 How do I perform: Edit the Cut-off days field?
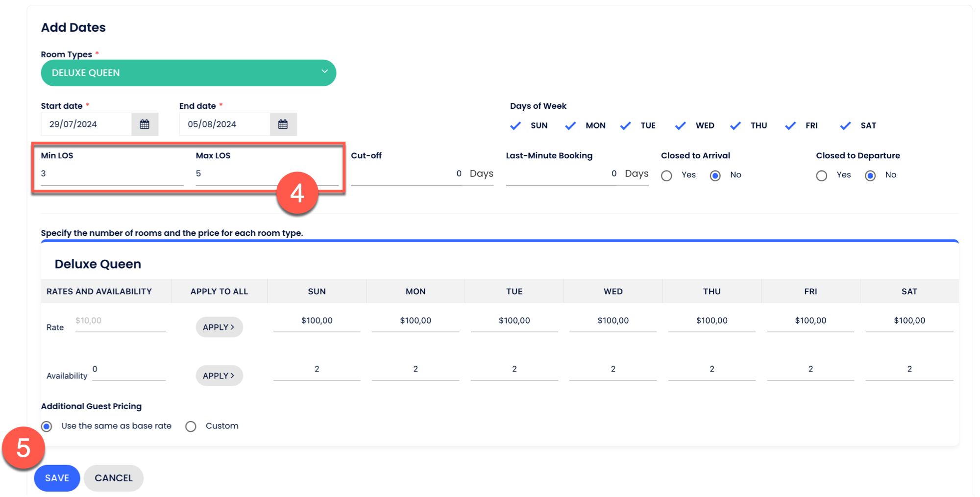407,174
